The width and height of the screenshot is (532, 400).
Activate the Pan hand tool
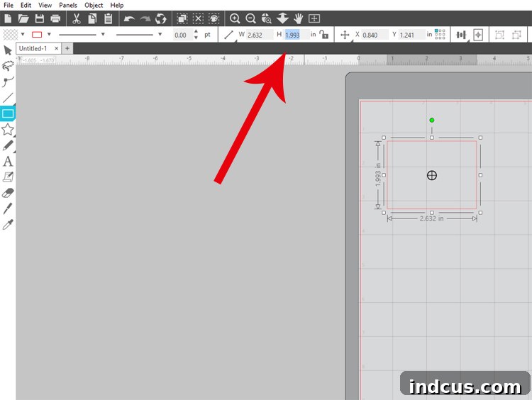pos(298,18)
